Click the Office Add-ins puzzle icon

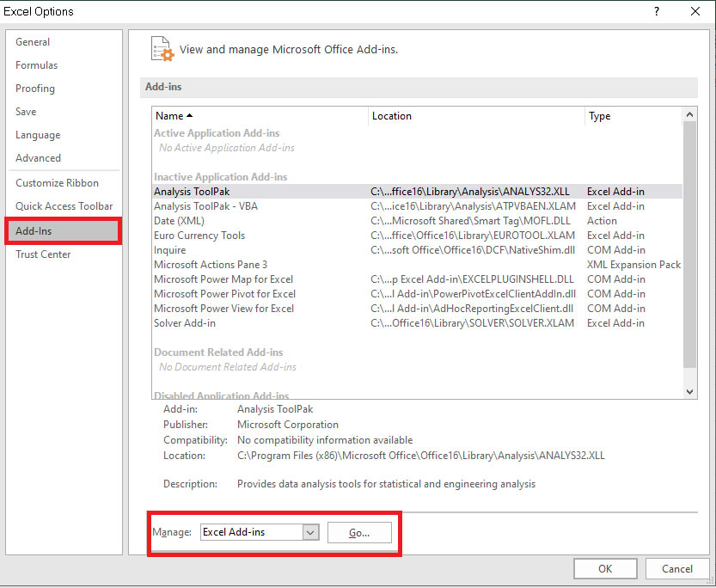click(162, 49)
